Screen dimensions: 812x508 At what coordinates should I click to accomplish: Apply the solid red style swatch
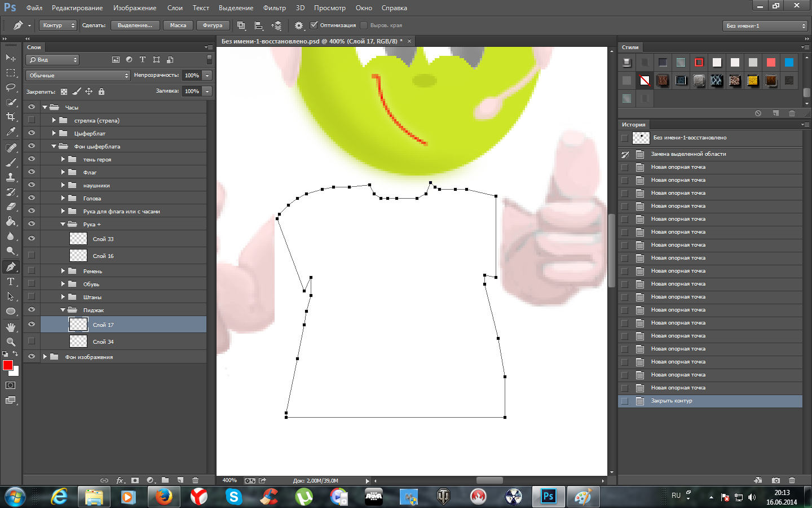tap(771, 62)
